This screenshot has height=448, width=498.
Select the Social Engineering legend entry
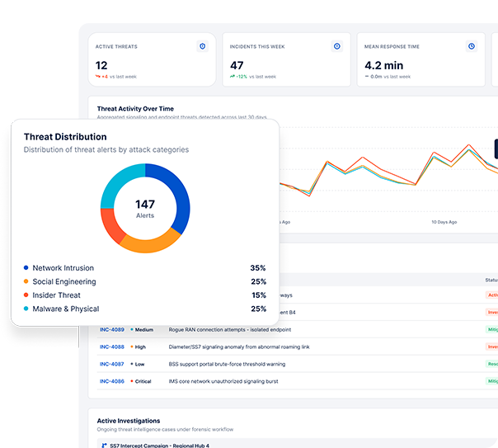145,281
